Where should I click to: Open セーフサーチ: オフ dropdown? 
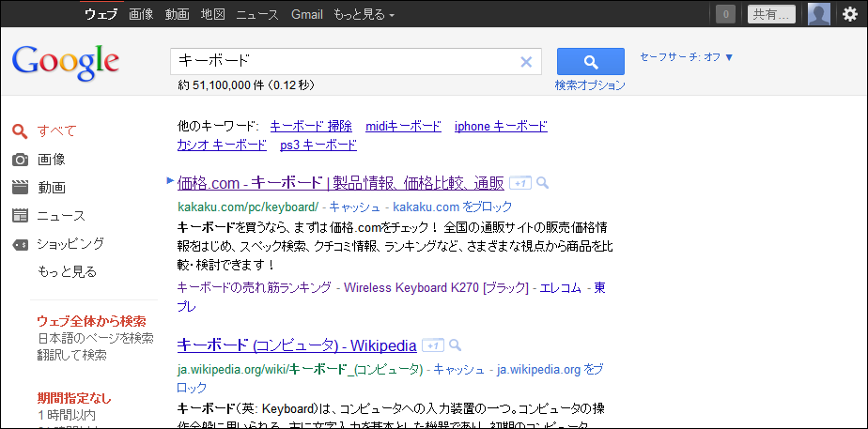[687, 57]
